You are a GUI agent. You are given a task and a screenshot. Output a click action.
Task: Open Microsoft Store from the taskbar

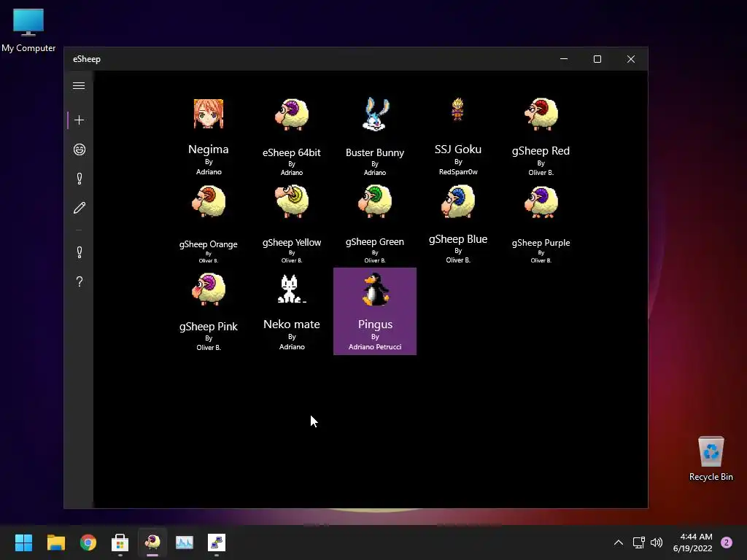pos(120,542)
